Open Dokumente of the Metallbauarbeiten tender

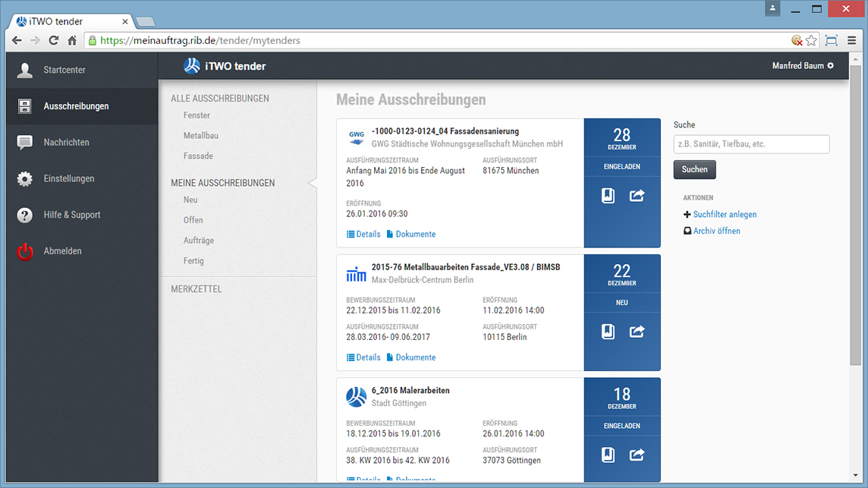tap(411, 357)
